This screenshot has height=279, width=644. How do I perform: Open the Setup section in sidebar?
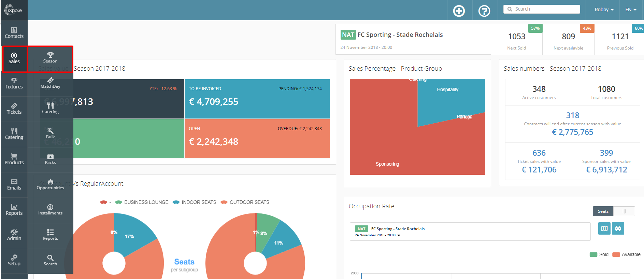(x=14, y=261)
